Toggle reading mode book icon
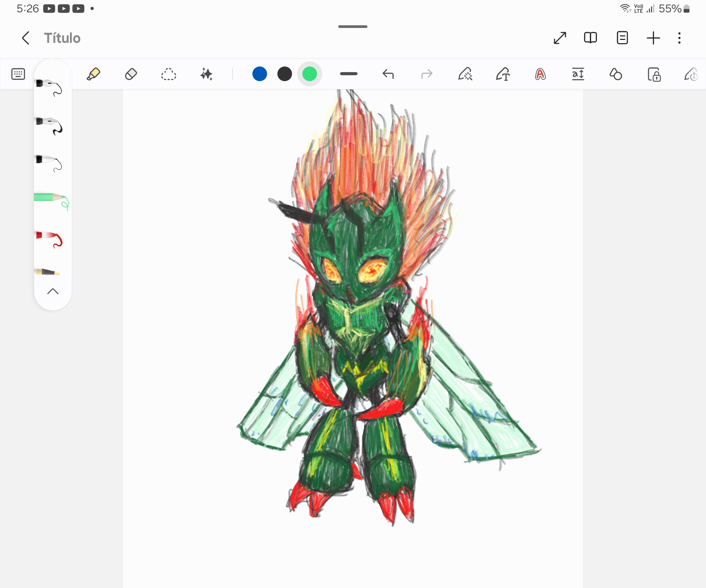The image size is (706, 588). pos(590,38)
